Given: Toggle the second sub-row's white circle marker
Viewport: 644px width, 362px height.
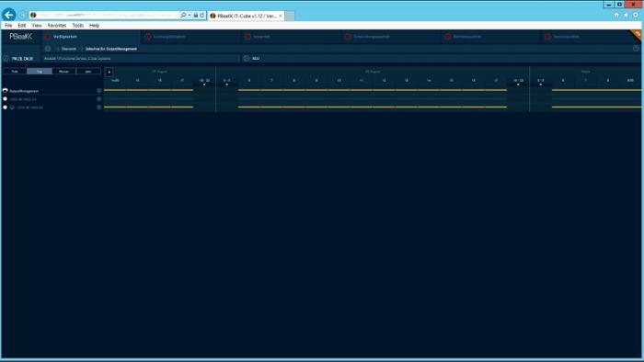Looking at the screenshot, I should point(6,107).
